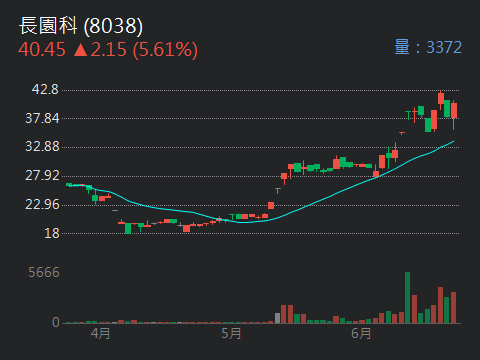This screenshot has height=360, width=480.
Task: Click the tallest green volume bar
Action: (x=407, y=298)
